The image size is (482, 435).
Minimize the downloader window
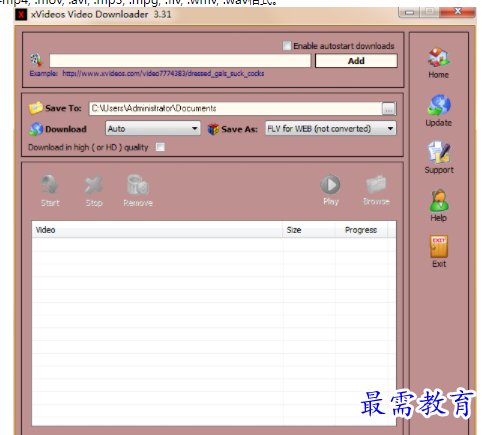coord(409,12)
